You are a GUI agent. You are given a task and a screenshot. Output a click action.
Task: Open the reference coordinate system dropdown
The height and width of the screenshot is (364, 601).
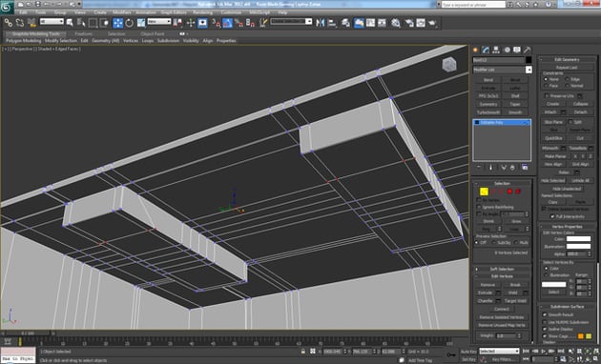159,22
